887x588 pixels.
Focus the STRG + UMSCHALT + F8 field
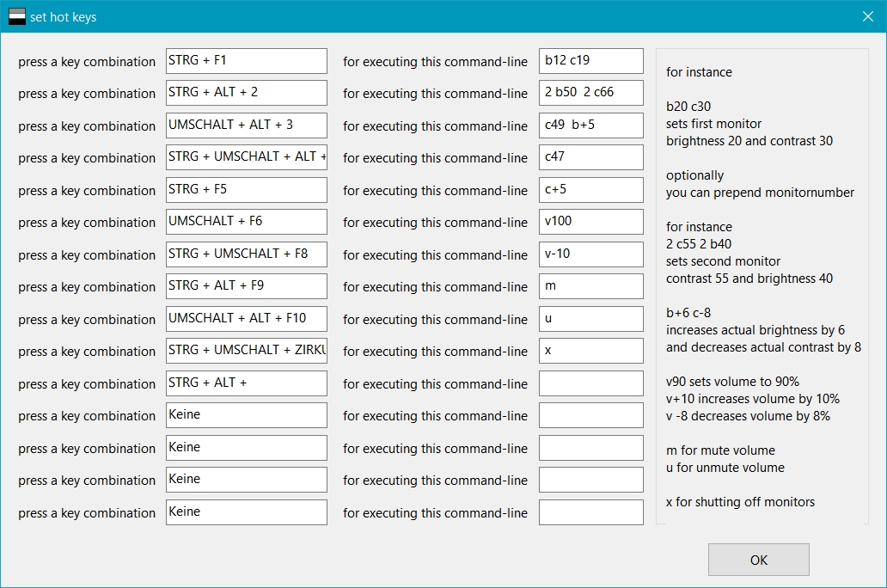coord(246,254)
